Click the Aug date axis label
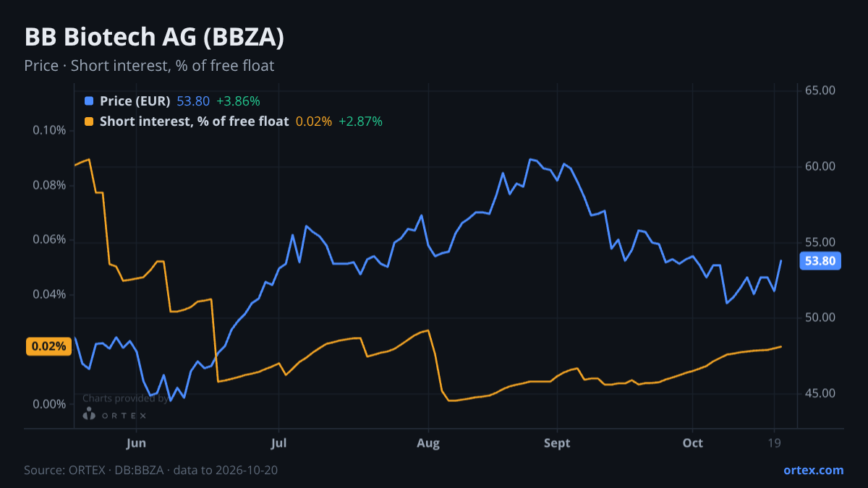 [429, 443]
